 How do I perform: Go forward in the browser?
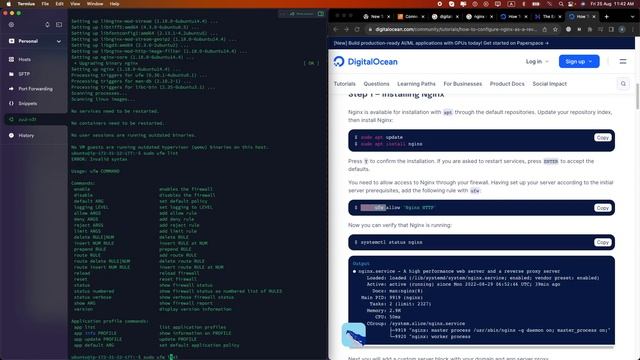pos(346,29)
